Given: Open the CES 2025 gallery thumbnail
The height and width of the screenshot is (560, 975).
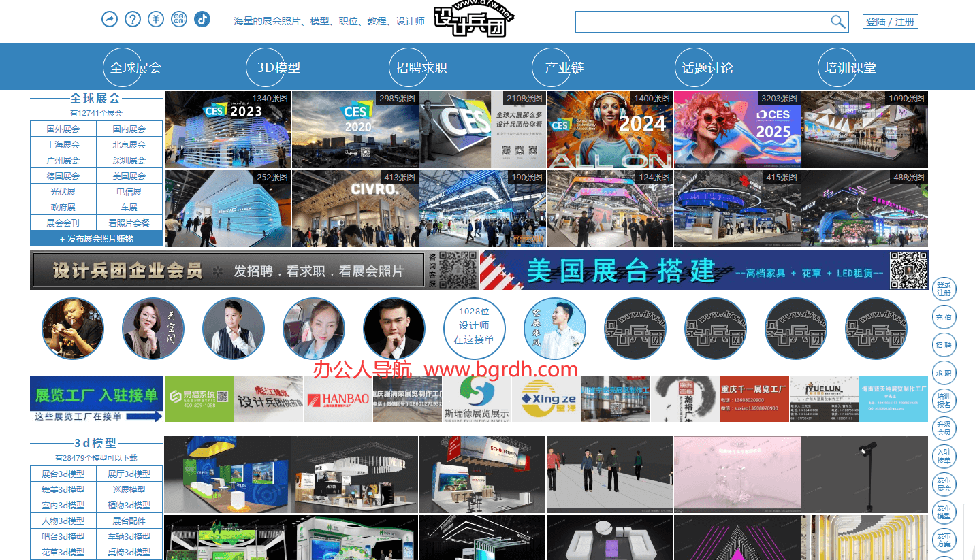Looking at the screenshot, I should click(737, 129).
